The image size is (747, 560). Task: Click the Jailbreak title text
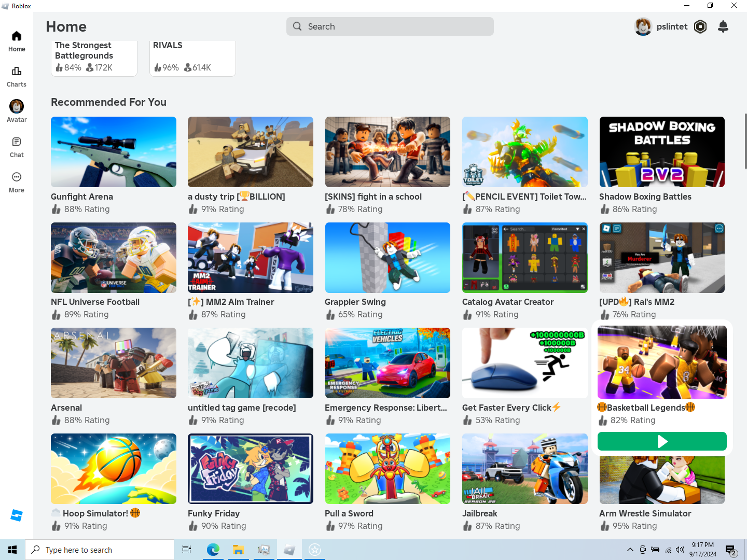pos(480,513)
